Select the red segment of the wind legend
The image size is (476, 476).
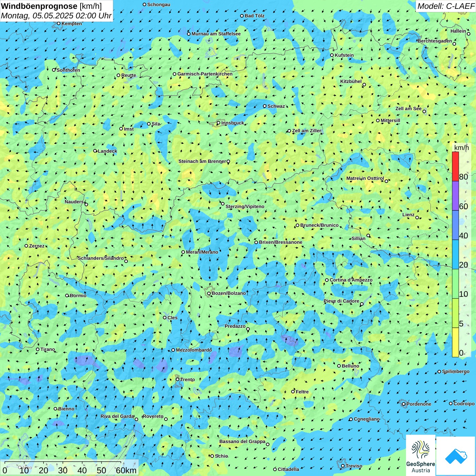[455, 166]
